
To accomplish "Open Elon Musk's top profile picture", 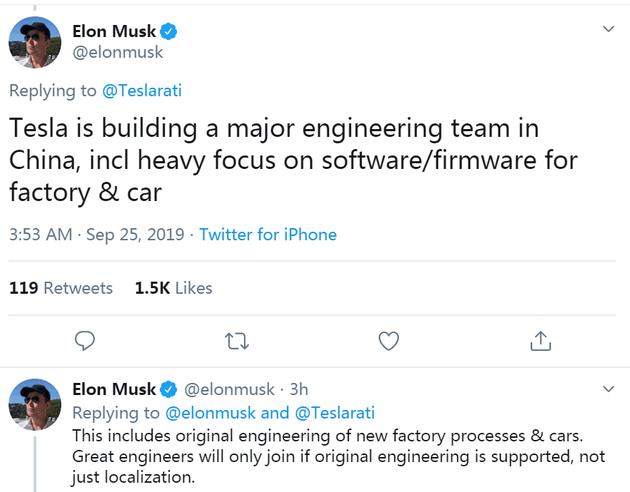I will pos(35,42).
